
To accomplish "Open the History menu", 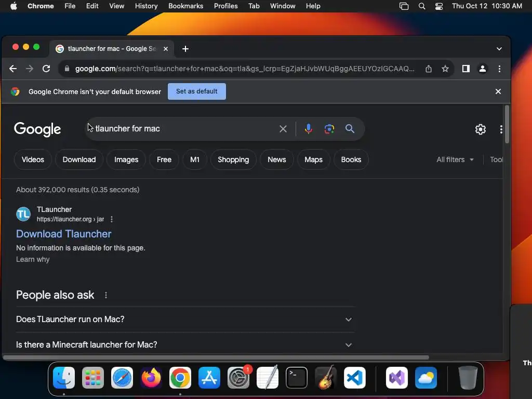I will (x=146, y=6).
